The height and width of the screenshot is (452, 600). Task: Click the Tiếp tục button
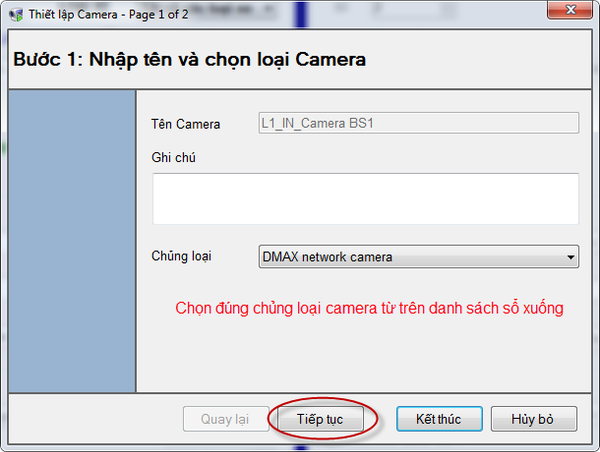(320, 419)
